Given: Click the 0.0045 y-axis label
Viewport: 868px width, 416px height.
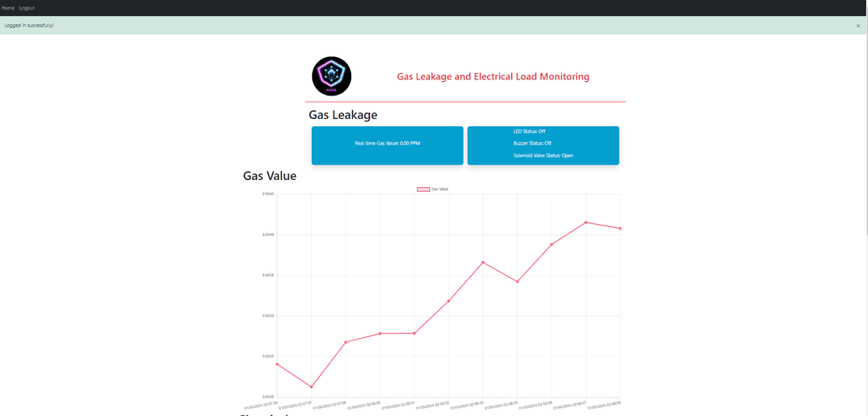Looking at the screenshot, I should (268, 194).
